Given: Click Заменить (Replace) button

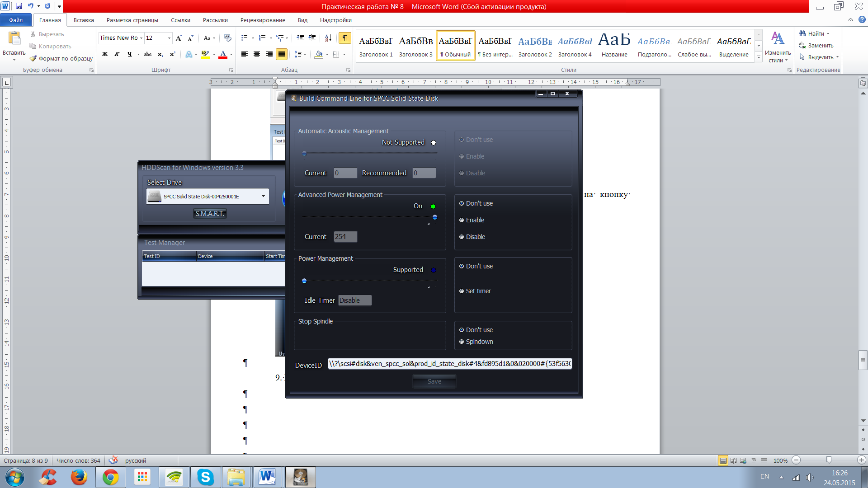Looking at the screenshot, I should point(816,45).
